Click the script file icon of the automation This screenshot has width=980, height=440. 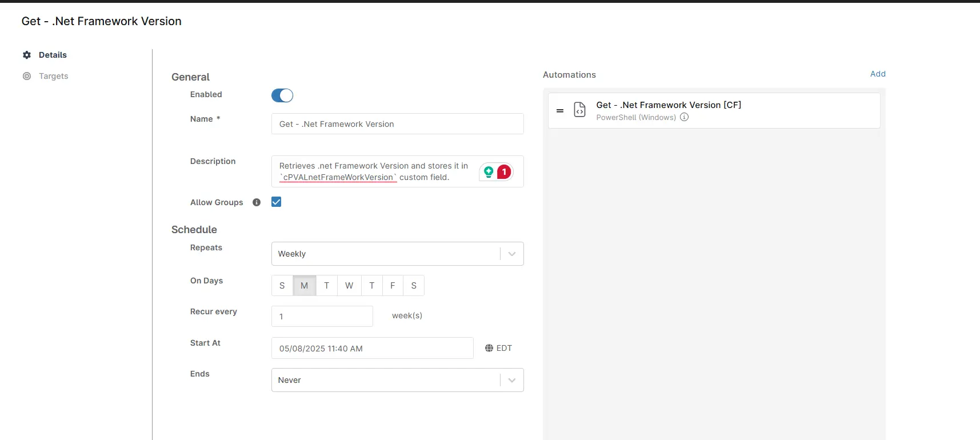point(579,110)
